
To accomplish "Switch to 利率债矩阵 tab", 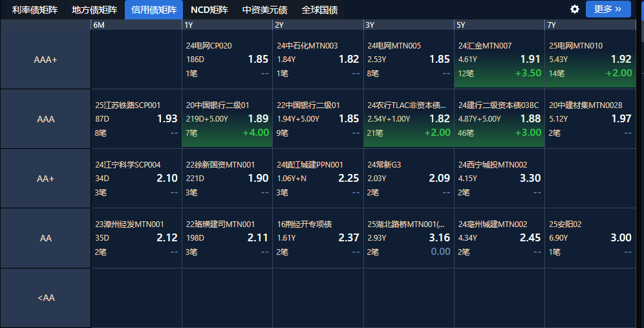I will click(35, 10).
